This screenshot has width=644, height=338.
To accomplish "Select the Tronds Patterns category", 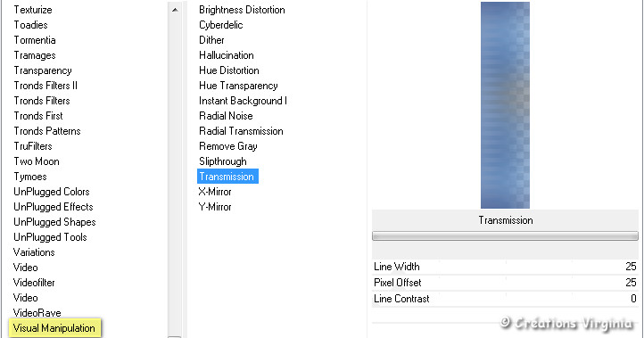I will coord(47,131).
